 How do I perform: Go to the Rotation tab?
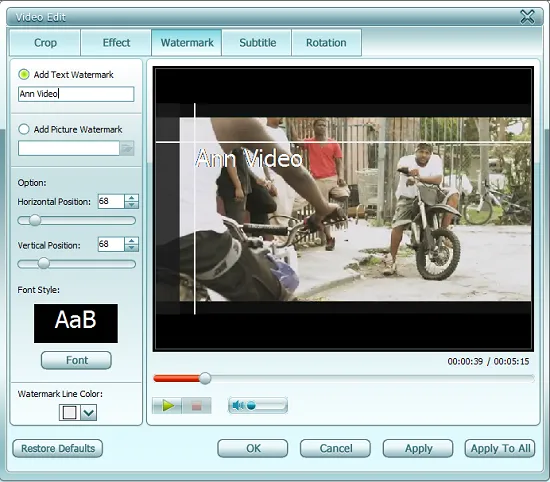click(327, 43)
